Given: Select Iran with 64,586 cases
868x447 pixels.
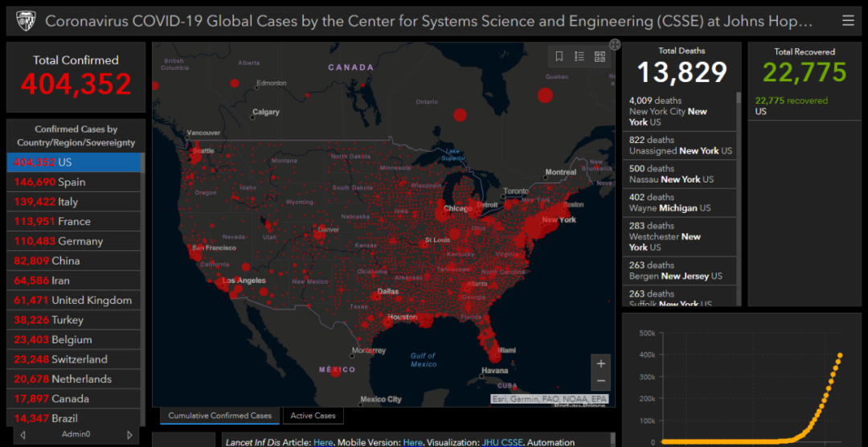Looking at the screenshot, I should coord(74,281).
